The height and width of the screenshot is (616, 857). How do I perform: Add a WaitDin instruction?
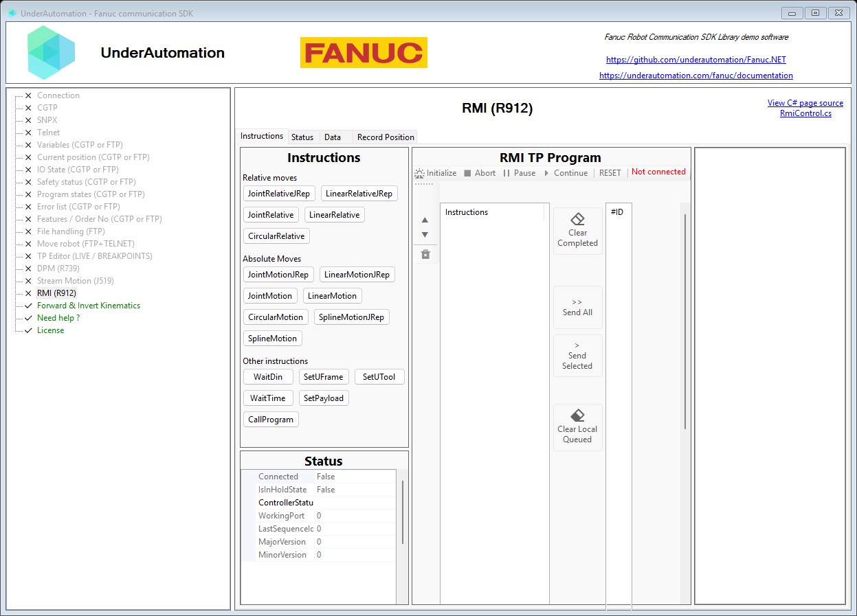[268, 377]
